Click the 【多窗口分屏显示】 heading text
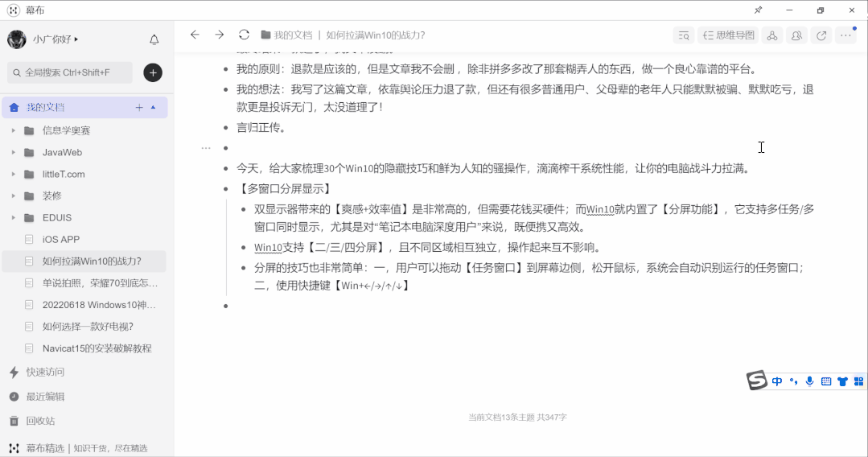Image resolution: width=868 pixels, height=457 pixels. point(285,189)
